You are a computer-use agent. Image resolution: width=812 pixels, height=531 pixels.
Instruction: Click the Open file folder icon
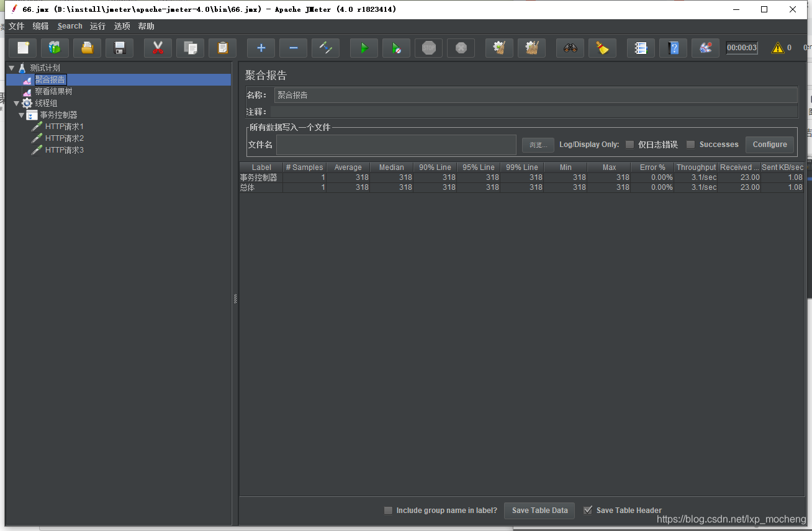88,48
